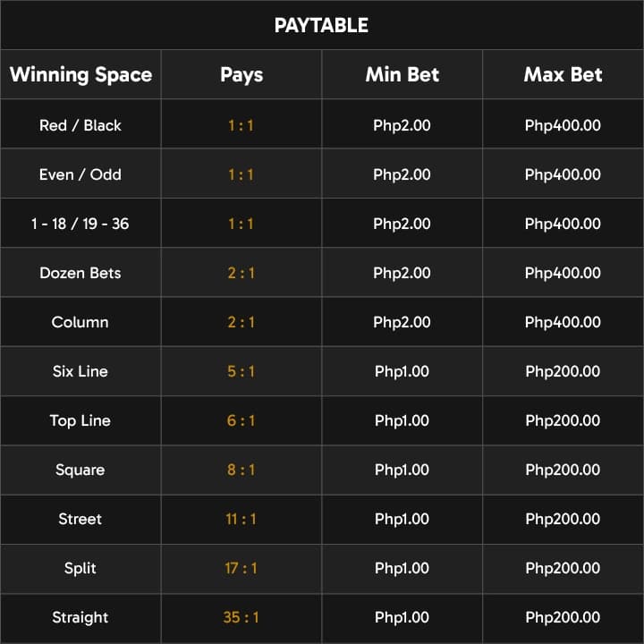The image size is (644, 644).
Task: Select the Street bet row label
Action: tap(80, 519)
